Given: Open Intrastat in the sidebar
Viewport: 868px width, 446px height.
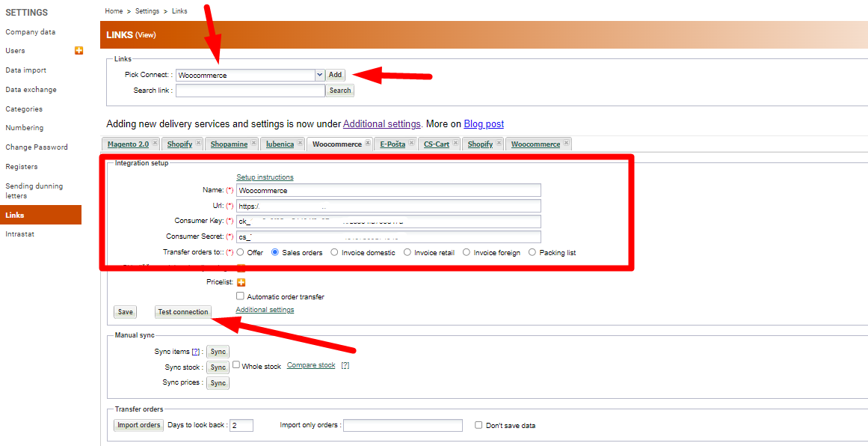Looking at the screenshot, I should [20, 233].
